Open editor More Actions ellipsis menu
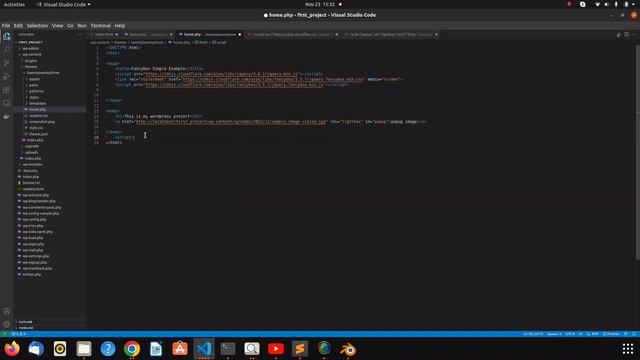Image resolution: width=640 pixels, height=360 pixels. 634,35
